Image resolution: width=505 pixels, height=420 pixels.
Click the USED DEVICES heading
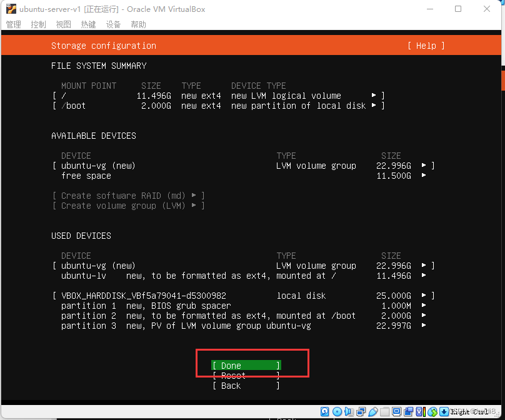pos(81,236)
